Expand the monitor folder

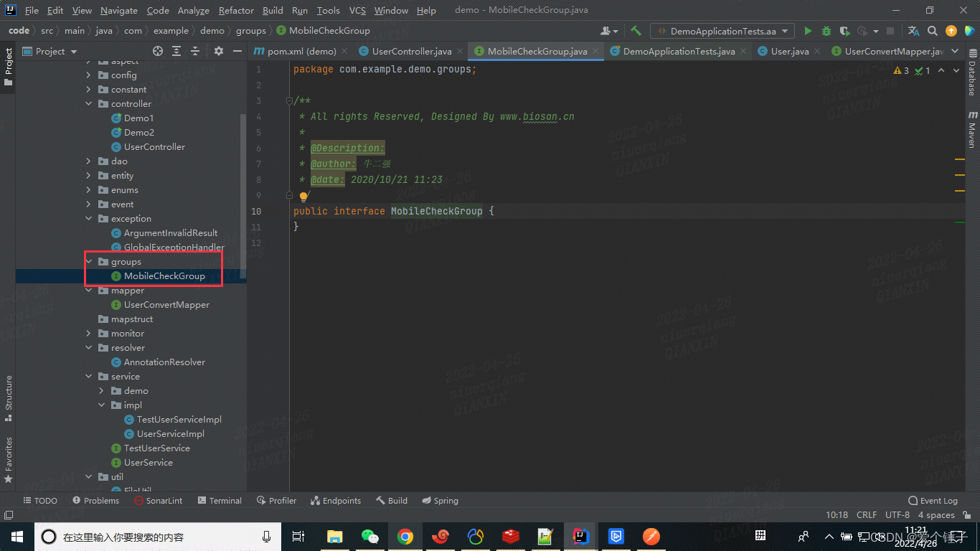pyautogui.click(x=88, y=334)
